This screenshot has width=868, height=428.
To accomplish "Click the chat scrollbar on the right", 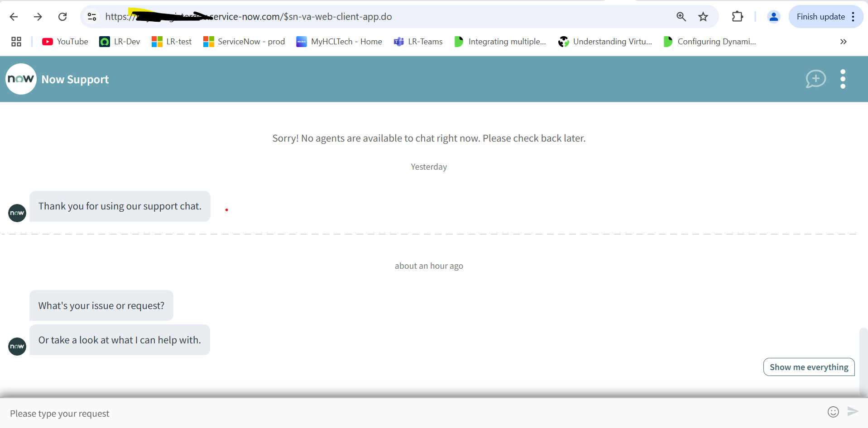I will (x=863, y=357).
